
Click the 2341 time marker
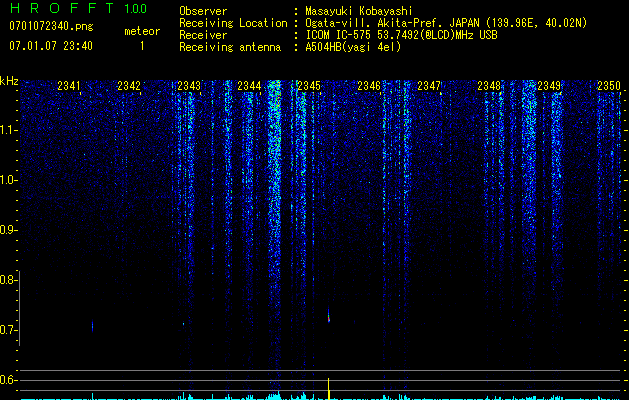pyautogui.click(x=69, y=86)
